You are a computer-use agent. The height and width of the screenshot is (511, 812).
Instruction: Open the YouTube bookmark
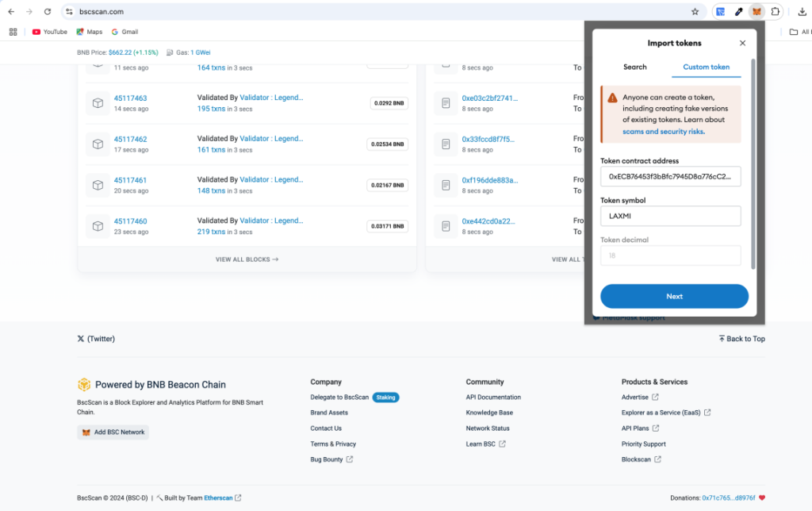(49, 32)
